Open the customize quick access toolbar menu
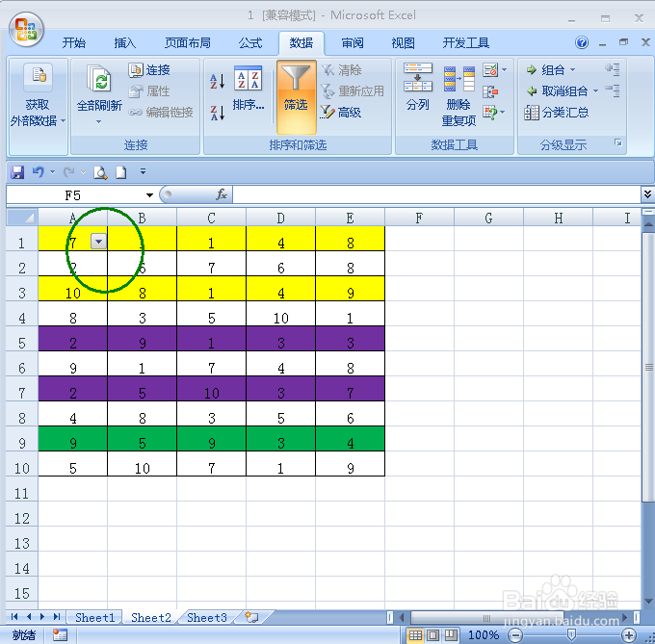Viewport: 655px width, 644px height. point(143,171)
